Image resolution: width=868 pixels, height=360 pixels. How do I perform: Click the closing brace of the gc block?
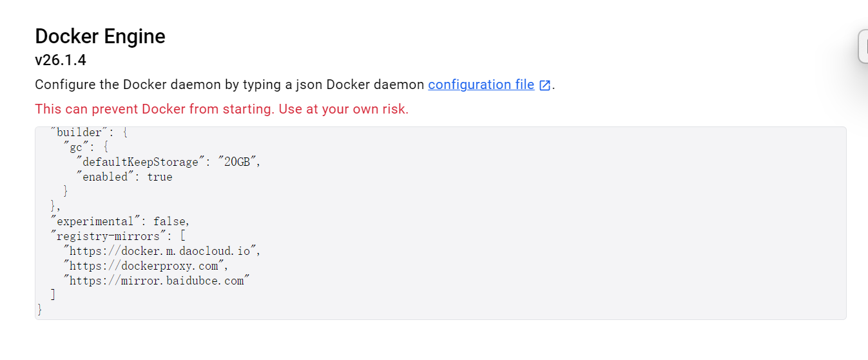tap(66, 192)
